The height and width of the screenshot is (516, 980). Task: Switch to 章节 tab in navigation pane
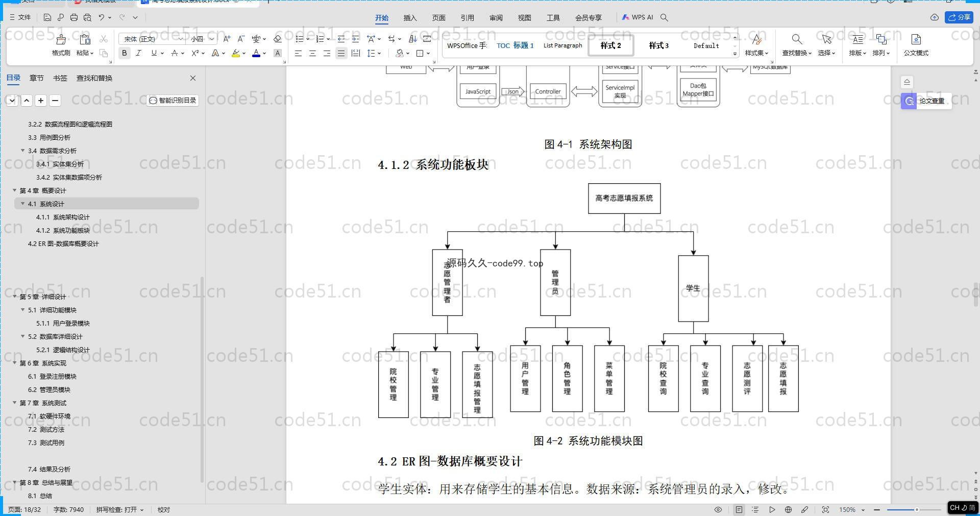(36, 78)
